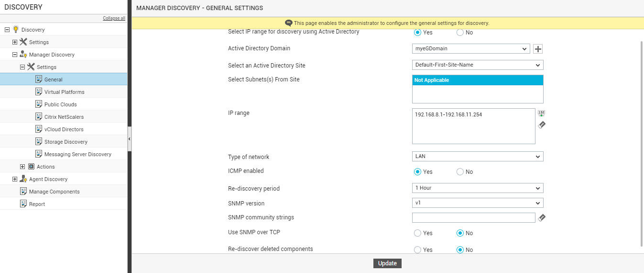Expand the top-level Settings tree node
Viewport: 644px width, 273px height.
[x=15, y=42]
